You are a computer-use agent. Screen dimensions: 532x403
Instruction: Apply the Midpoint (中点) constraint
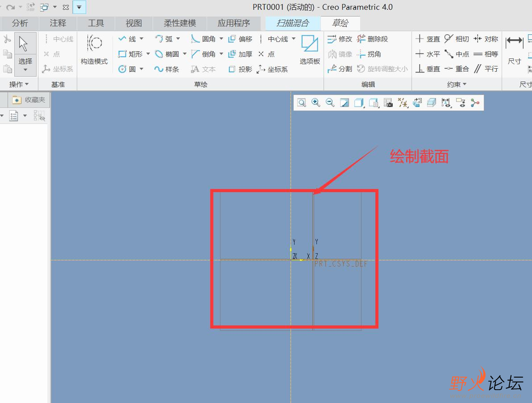pyautogui.click(x=457, y=54)
